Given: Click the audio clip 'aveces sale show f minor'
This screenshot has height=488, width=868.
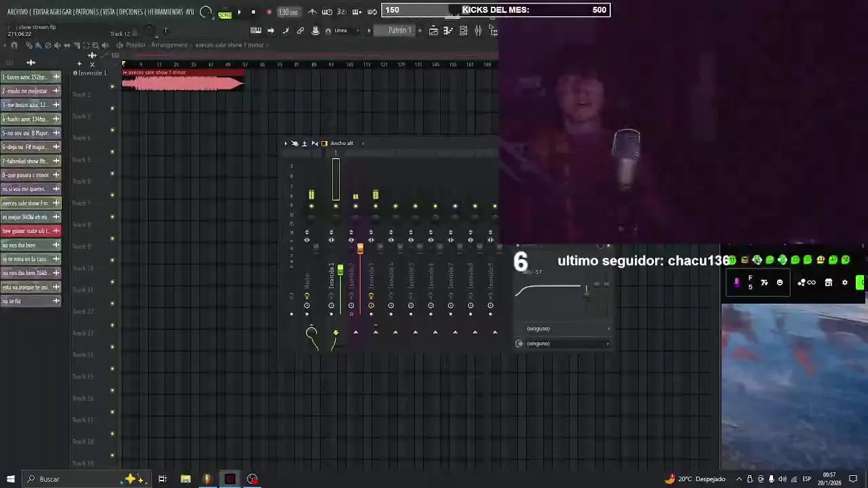Looking at the screenshot, I should point(183,80).
